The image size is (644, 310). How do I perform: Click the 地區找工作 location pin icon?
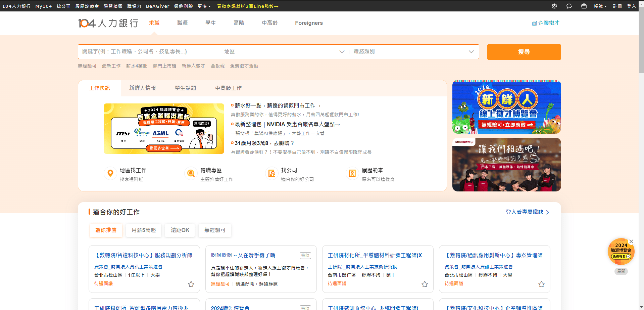(110, 173)
